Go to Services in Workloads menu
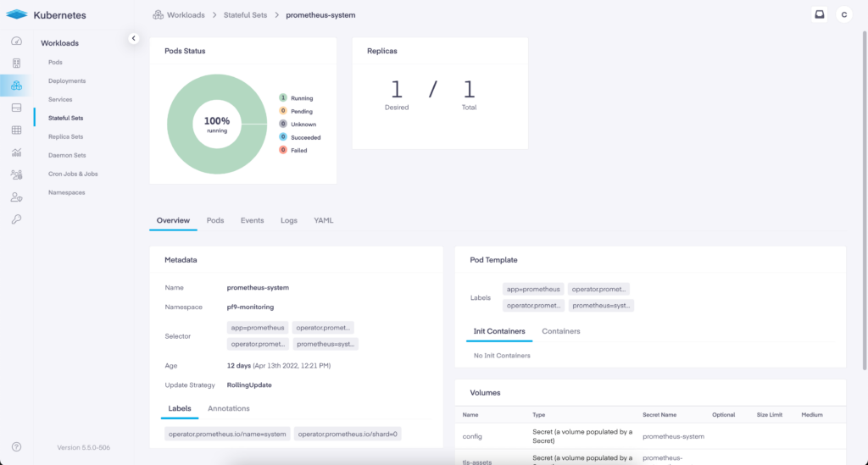868x465 pixels. pos(60,100)
